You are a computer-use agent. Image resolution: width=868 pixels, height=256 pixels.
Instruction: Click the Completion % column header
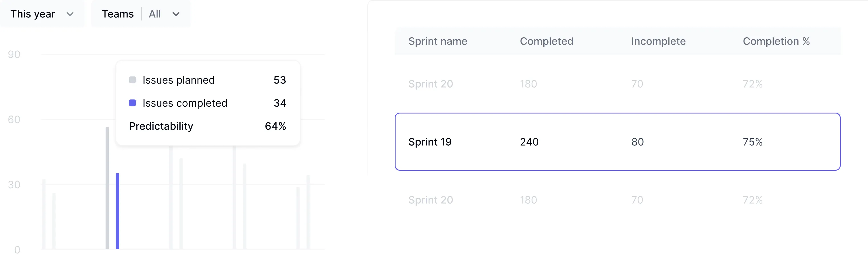pos(776,41)
